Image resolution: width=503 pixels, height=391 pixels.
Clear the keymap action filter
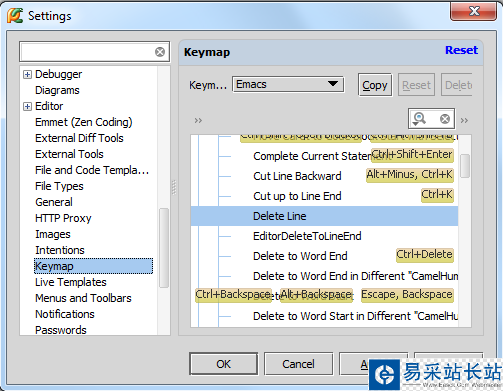pos(445,119)
